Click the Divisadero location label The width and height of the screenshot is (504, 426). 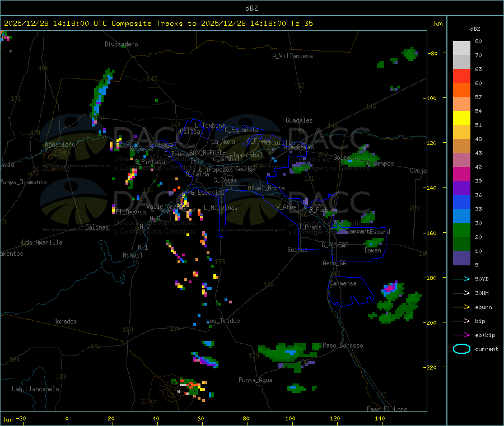pyautogui.click(x=121, y=44)
